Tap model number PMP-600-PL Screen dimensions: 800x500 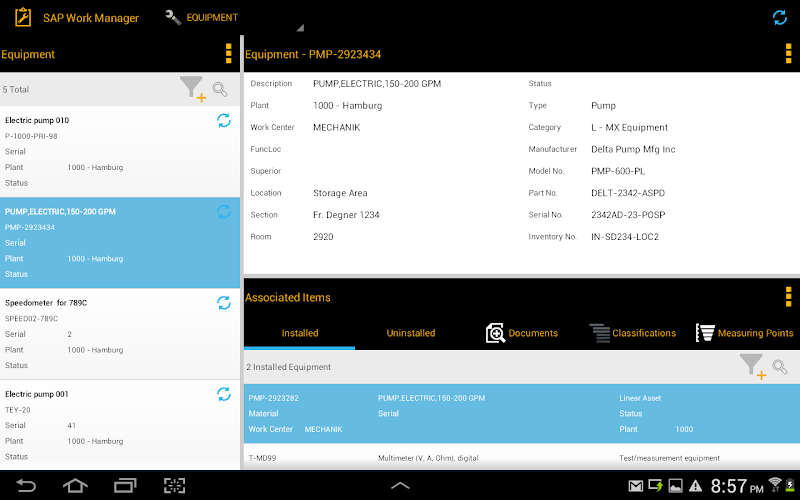(x=618, y=171)
